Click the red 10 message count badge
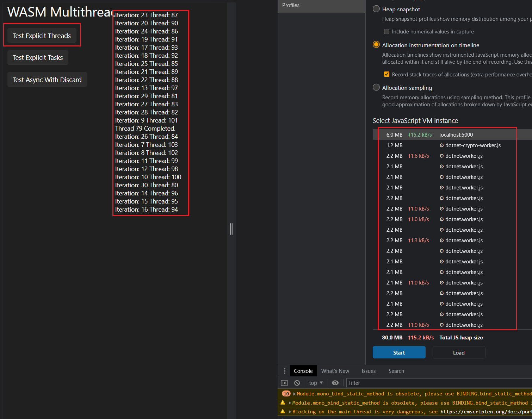Viewport: 532px width, 419px height. pyautogui.click(x=286, y=394)
